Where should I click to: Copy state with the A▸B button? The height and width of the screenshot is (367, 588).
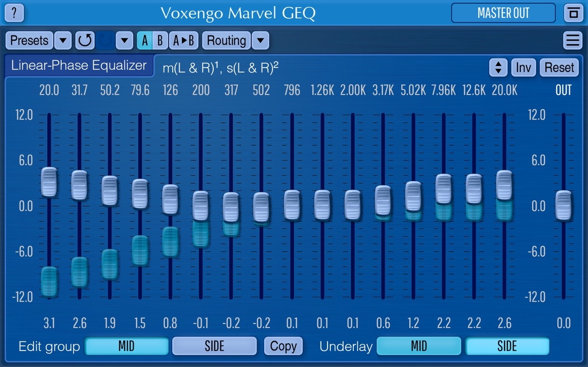pyautogui.click(x=184, y=41)
